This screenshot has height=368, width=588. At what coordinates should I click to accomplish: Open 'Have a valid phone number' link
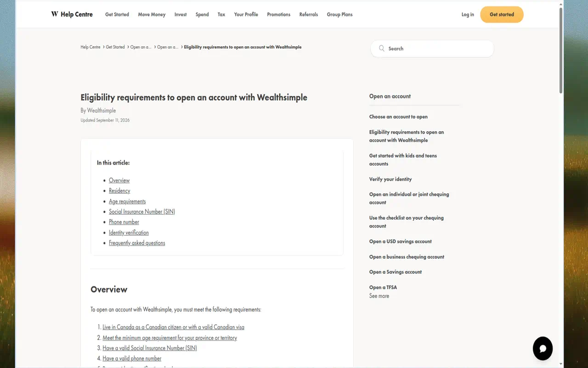click(132, 358)
